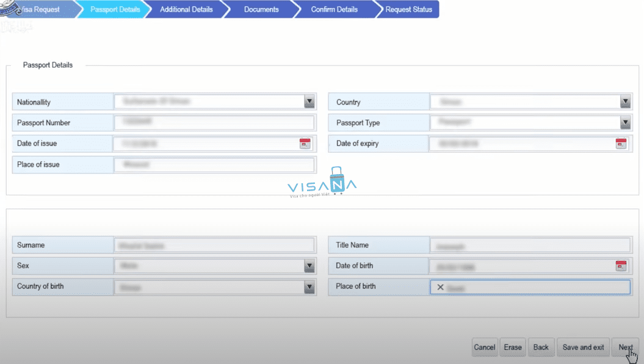The image size is (644, 364).
Task: Cancel the passport details form
Action: point(485,347)
